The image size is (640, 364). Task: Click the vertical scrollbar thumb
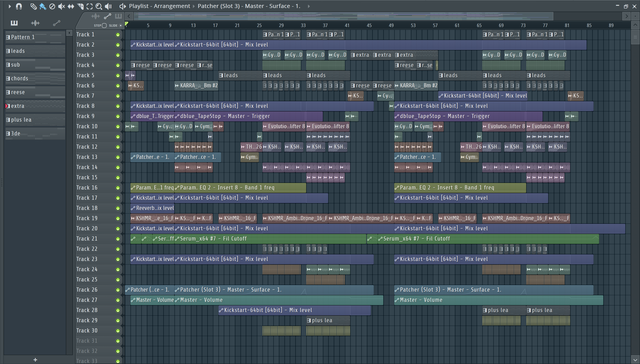pyautogui.click(x=635, y=37)
